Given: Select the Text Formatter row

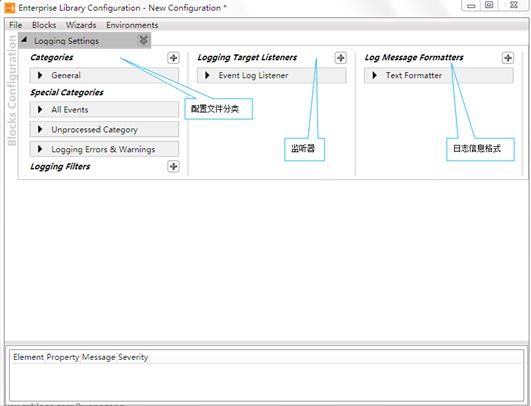Looking at the screenshot, I should click(439, 75).
